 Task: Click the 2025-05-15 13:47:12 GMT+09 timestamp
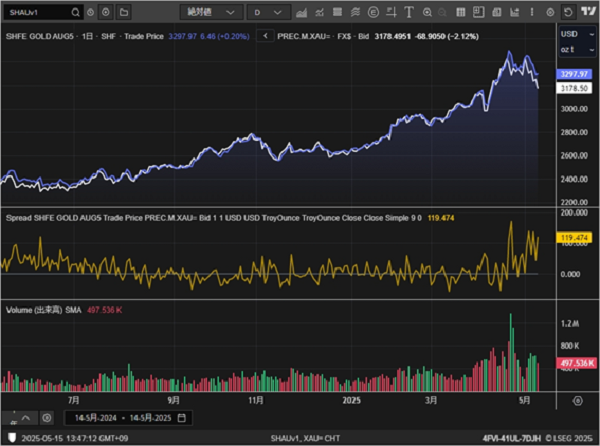coord(75,438)
